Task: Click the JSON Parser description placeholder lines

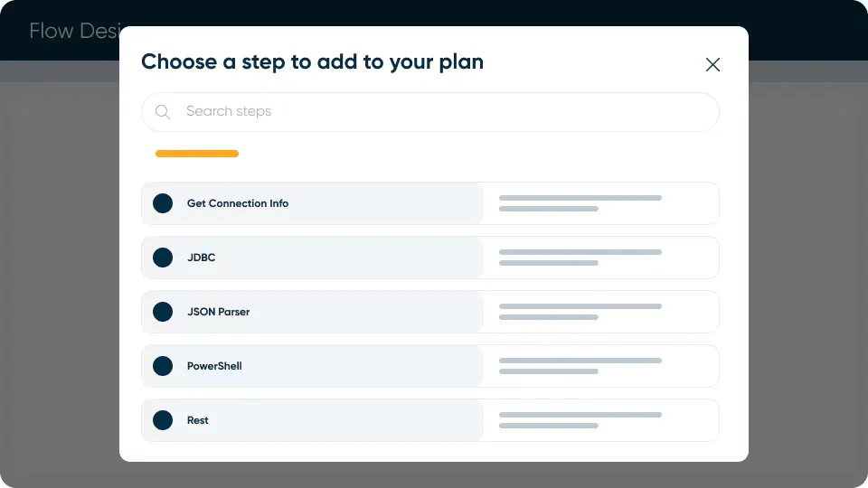Action: point(580,312)
